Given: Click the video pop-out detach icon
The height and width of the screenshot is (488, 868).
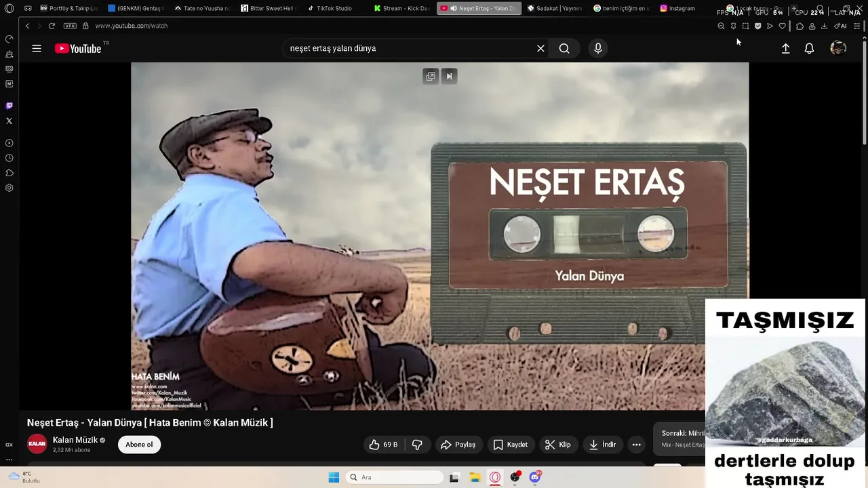Looking at the screenshot, I should coord(431,77).
